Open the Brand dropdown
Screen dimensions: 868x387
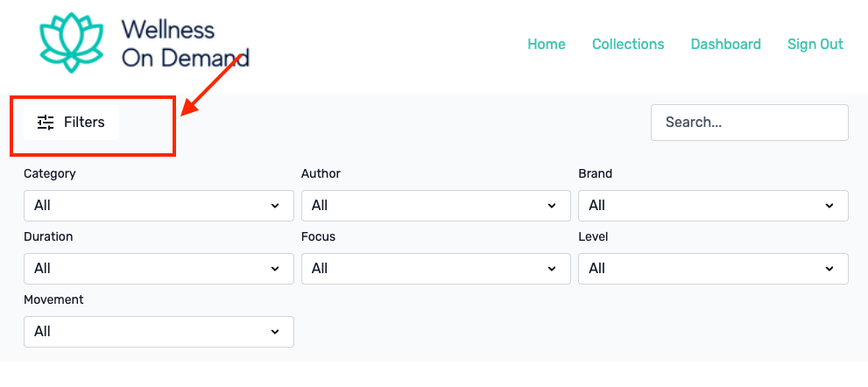pyautogui.click(x=713, y=206)
